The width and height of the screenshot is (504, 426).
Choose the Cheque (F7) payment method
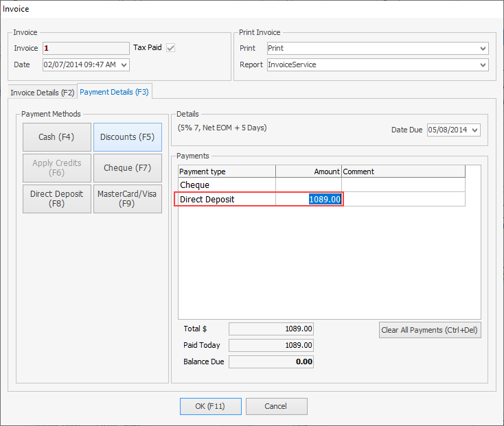(x=127, y=168)
